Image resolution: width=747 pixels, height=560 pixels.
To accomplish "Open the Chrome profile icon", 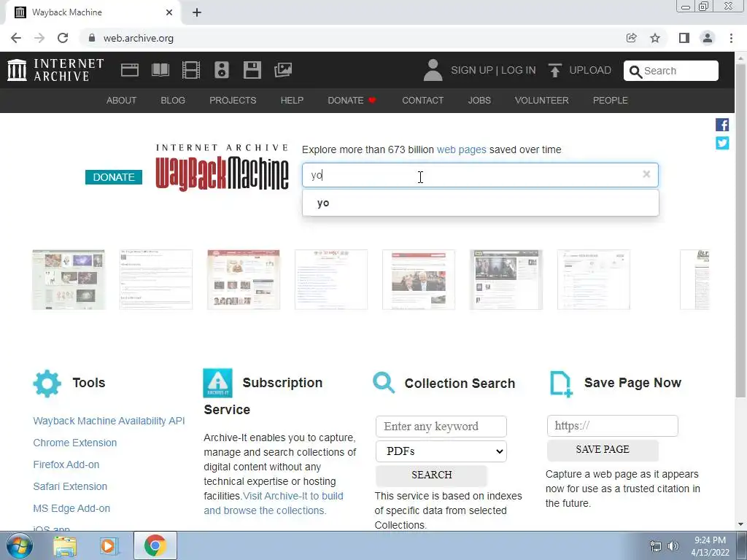I will (708, 38).
